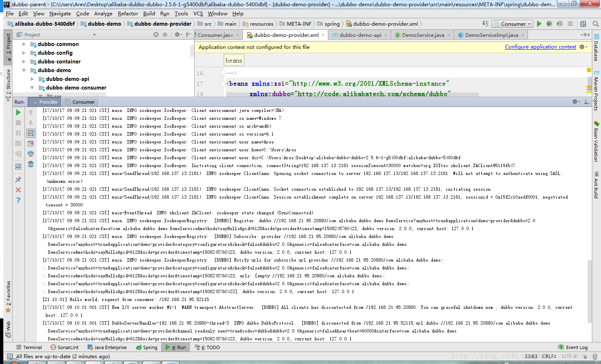Open the Navigate menu
Screen dimensions: 601x364
[x=60, y=13]
